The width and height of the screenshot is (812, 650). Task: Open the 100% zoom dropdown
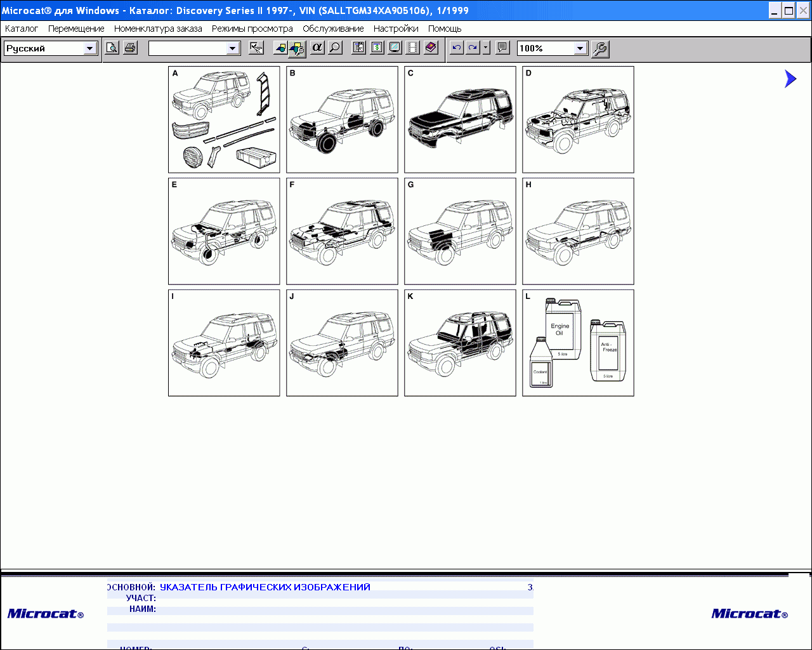click(x=580, y=48)
